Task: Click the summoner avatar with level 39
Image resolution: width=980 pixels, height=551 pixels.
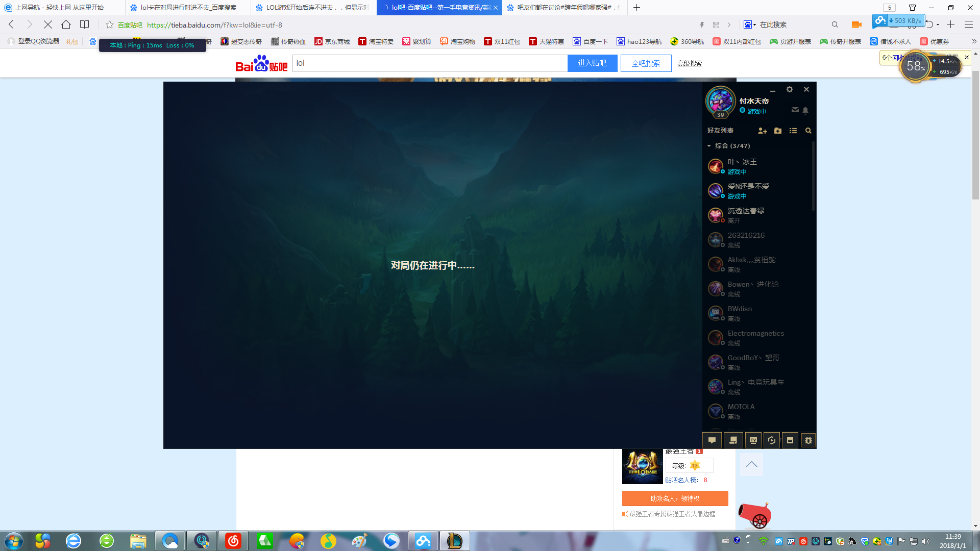Action: [720, 102]
